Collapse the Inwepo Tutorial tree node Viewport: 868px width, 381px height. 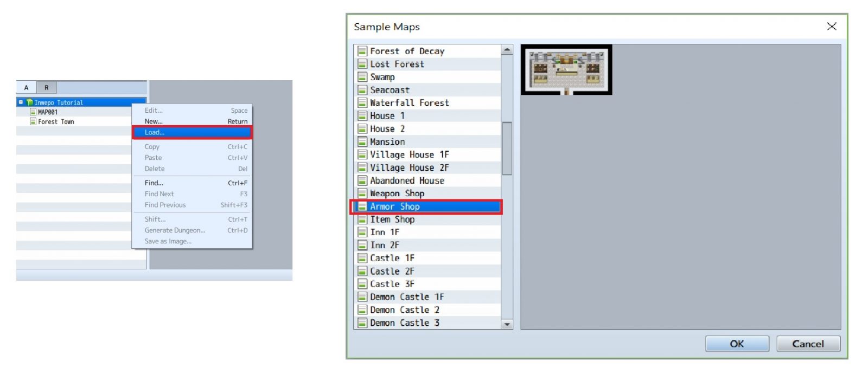pos(21,102)
